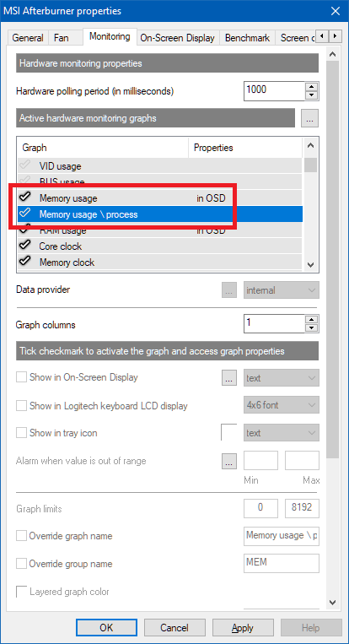Tick Override graph name checkbox

pos(21,536)
